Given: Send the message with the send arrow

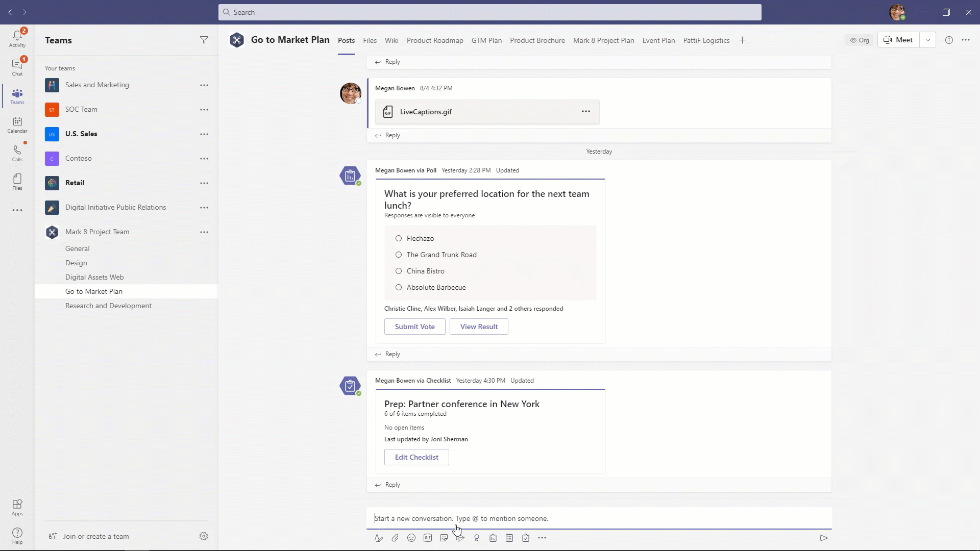Looking at the screenshot, I should coord(823,538).
